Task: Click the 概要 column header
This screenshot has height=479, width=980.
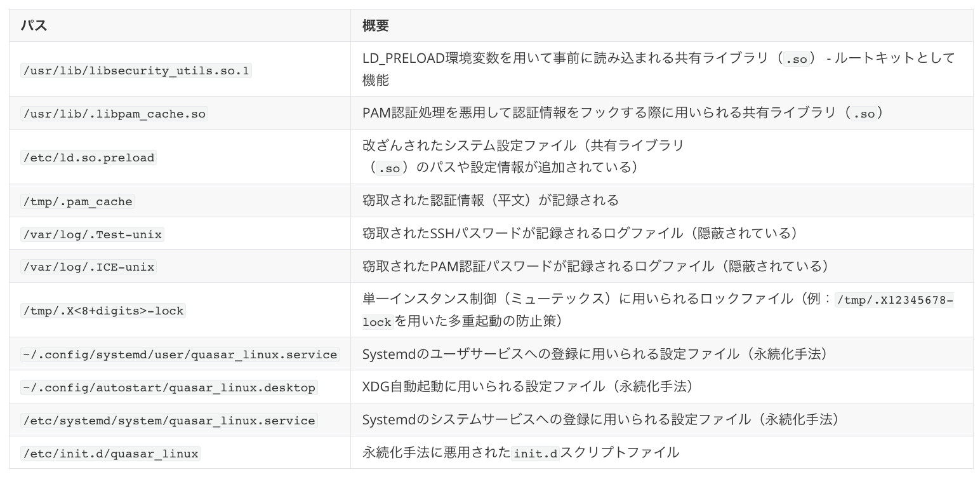Action: 376,26
